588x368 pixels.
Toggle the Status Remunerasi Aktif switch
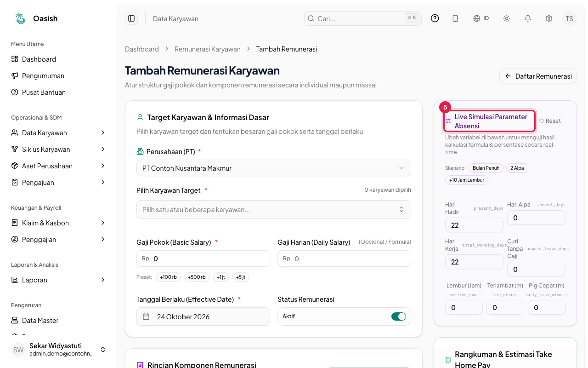[x=399, y=316]
